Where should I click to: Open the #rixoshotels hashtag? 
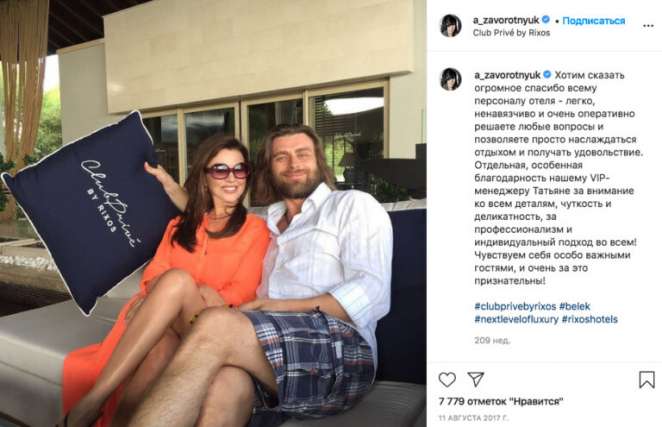(589, 319)
